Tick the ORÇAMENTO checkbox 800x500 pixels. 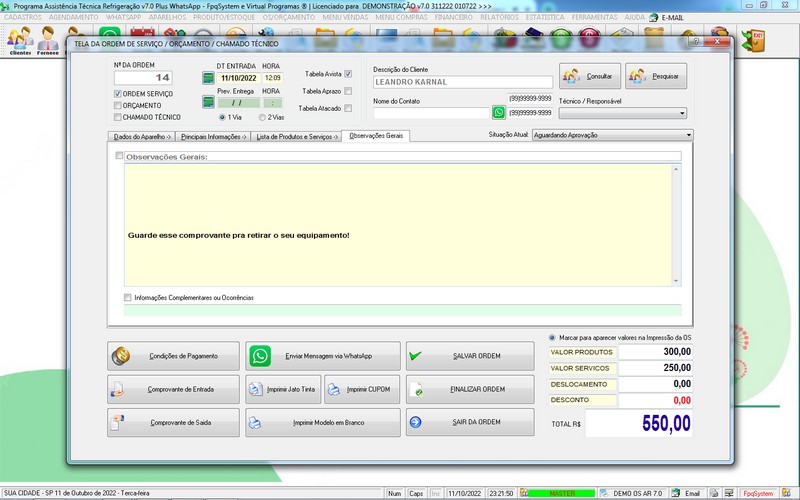[118, 106]
